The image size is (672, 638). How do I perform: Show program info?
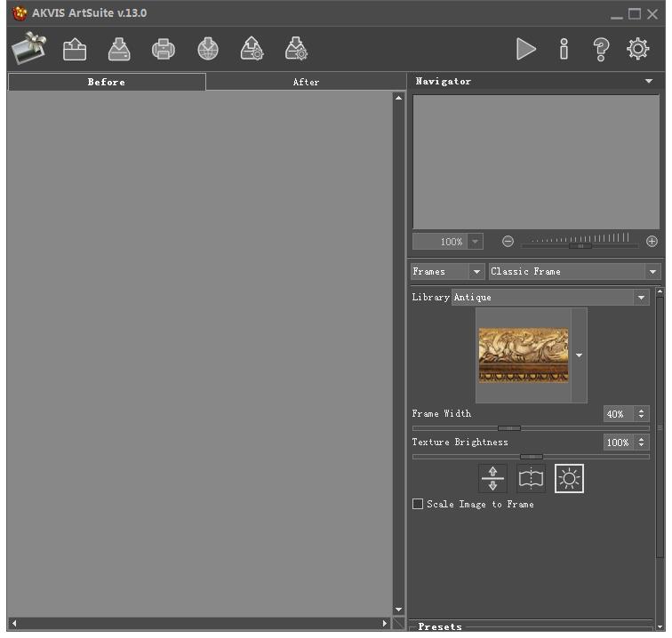[x=564, y=49]
